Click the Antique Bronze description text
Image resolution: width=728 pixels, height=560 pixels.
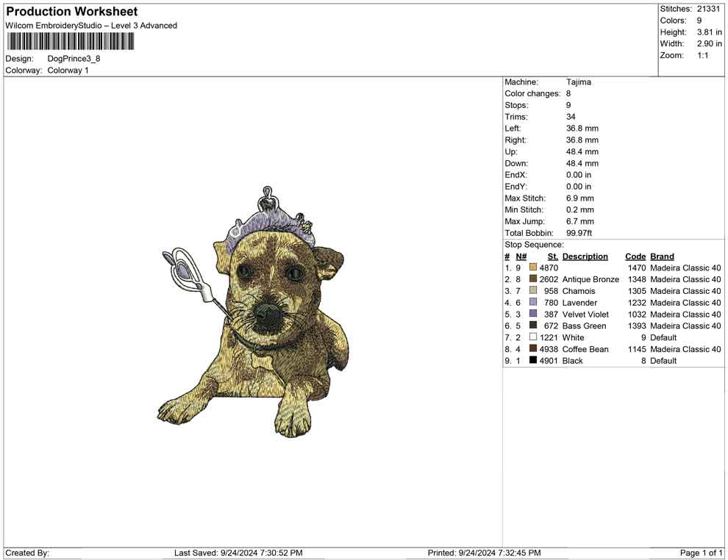click(x=590, y=279)
